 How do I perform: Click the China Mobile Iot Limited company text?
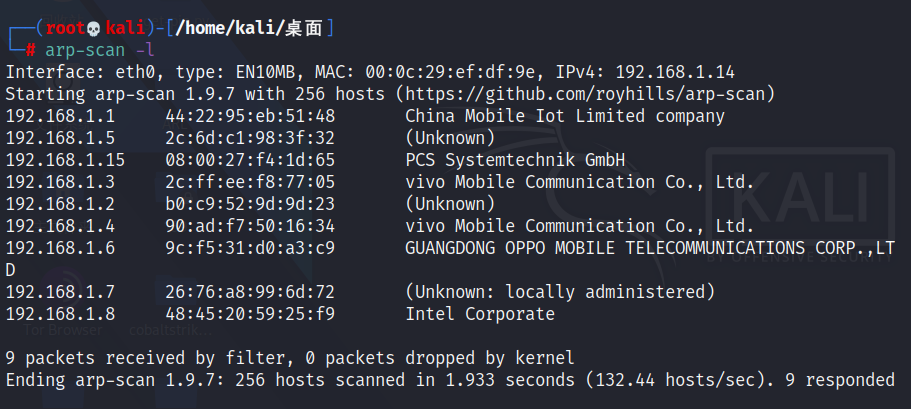point(565,116)
